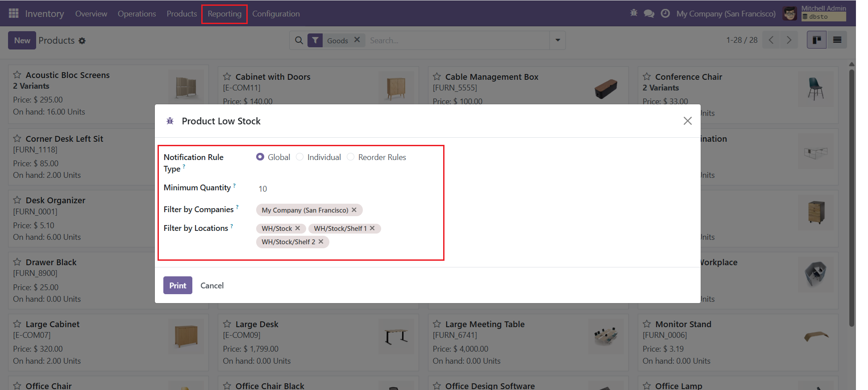868x390 pixels.
Task: Open the My Company (San Francisco) switcher
Action: [x=726, y=13]
